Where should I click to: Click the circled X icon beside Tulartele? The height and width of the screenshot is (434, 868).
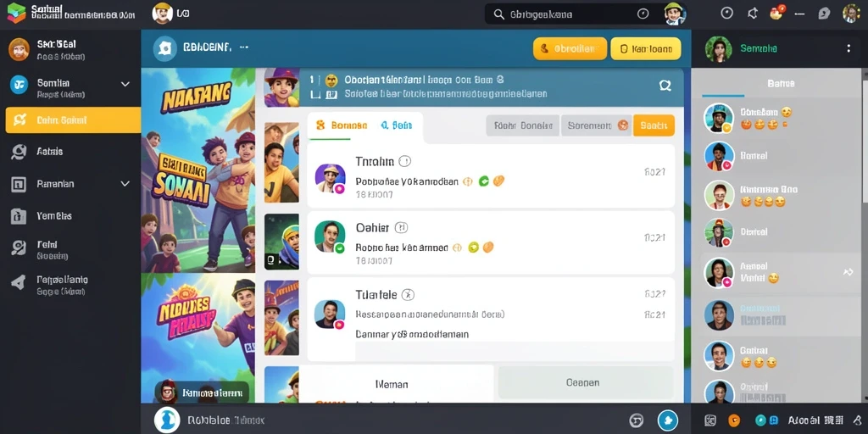(x=408, y=294)
